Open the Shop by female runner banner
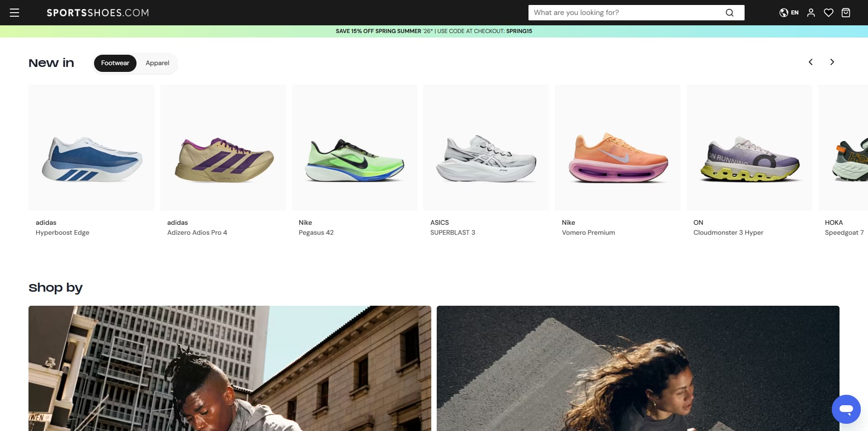Image resolution: width=868 pixels, height=431 pixels. point(638,368)
